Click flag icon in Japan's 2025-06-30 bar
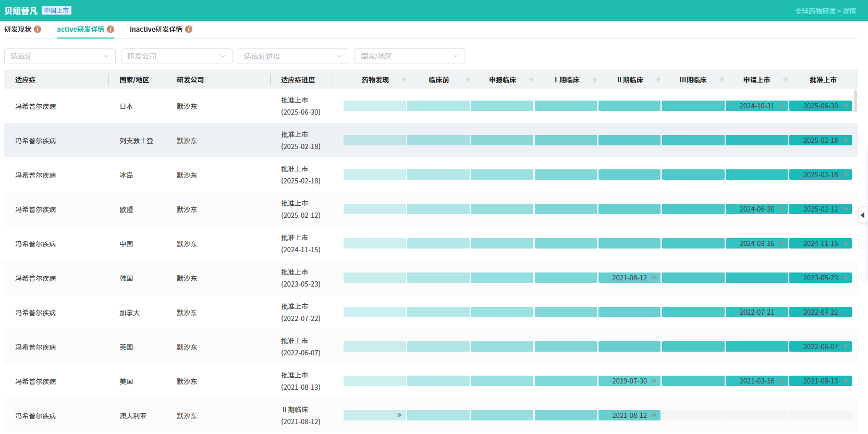 tap(845, 106)
